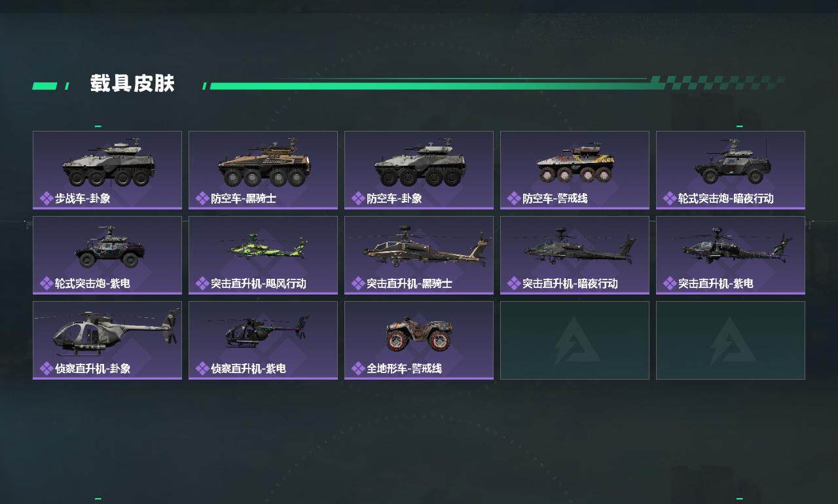The image size is (838, 504).
Task: Click the purple rarity icon beside 步战车-卦象
Action: [46, 198]
